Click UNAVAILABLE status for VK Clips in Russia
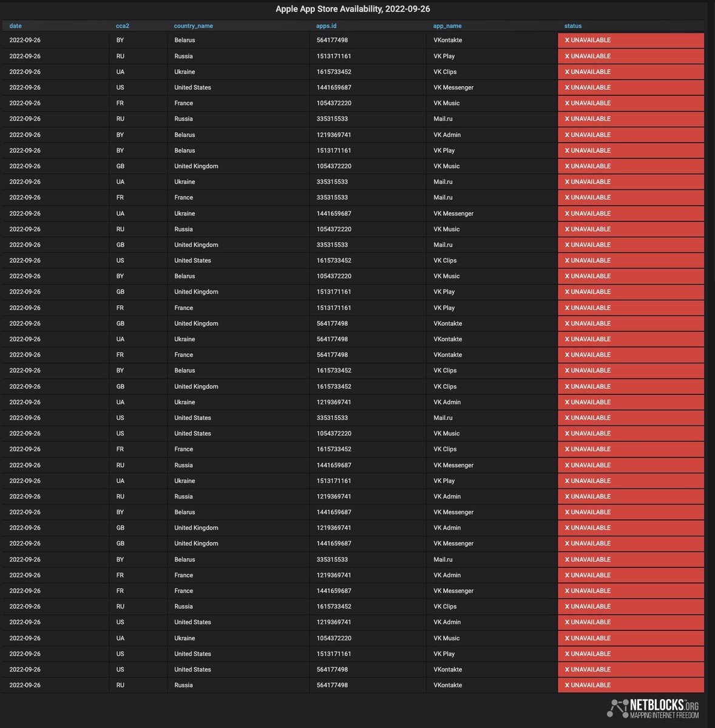Viewport: 715px width, 728px height. (x=631, y=607)
